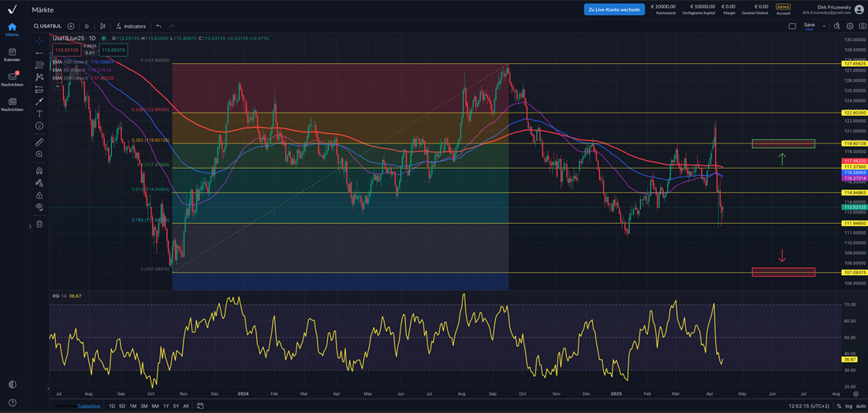Click Zu Live-Konto wechseln button
The width and height of the screenshot is (868, 413).
click(614, 9)
